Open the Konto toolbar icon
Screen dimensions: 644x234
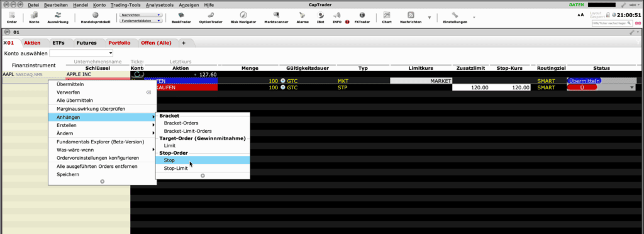tap(34, 18)
